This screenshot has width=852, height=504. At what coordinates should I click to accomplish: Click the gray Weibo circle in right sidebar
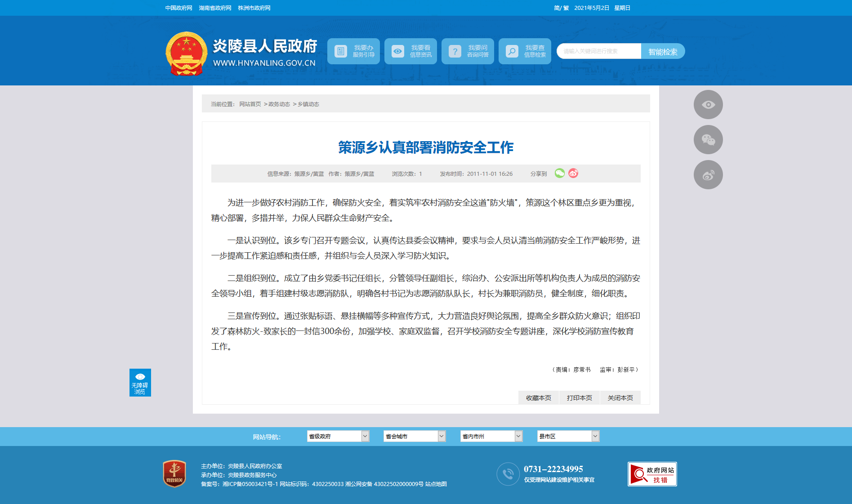708,175
